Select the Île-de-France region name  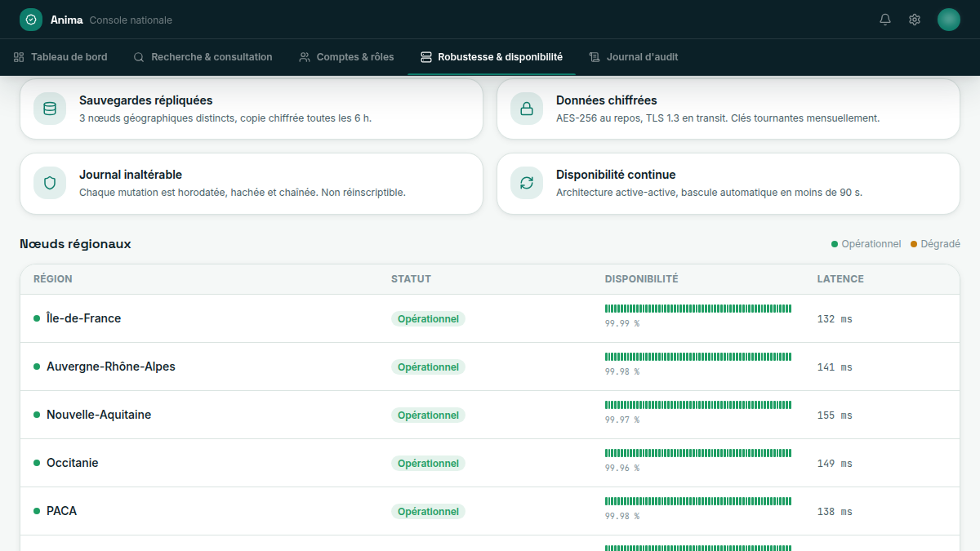point(83,318)
